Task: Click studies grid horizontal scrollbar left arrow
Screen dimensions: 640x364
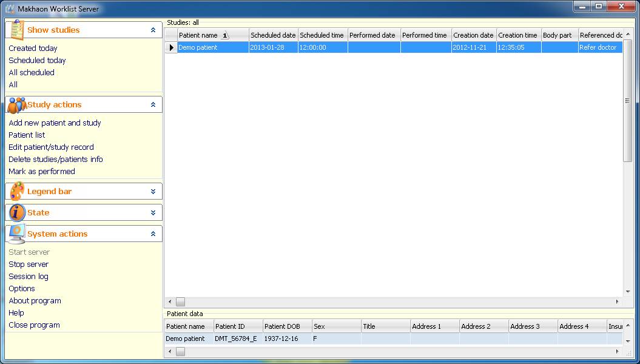Action: point(170,302)
